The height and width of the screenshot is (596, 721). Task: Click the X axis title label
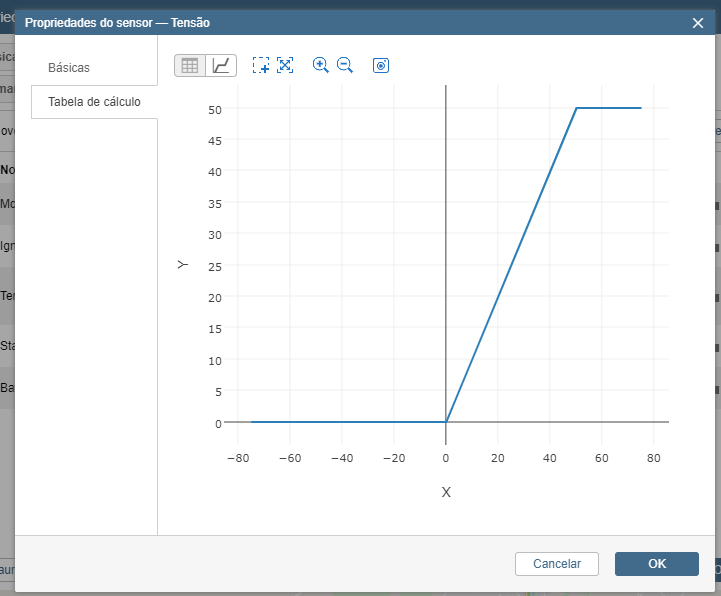tap(446, 492)
